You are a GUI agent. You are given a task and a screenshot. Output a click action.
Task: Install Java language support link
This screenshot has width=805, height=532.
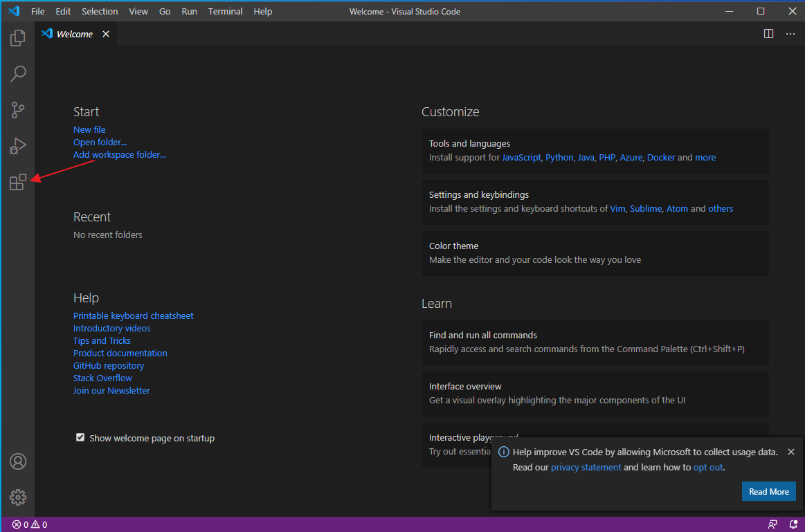[586, 158]
